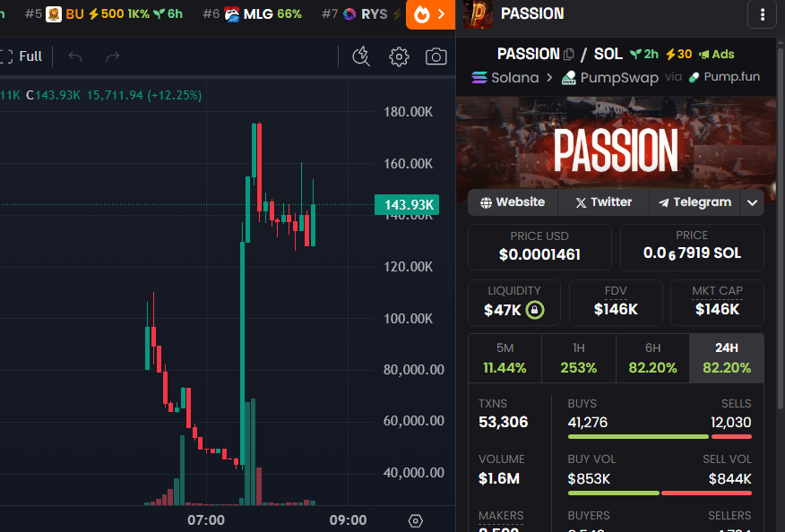
Task: Click the BUYS 41,276 value
Action: (x=587, y=423)
